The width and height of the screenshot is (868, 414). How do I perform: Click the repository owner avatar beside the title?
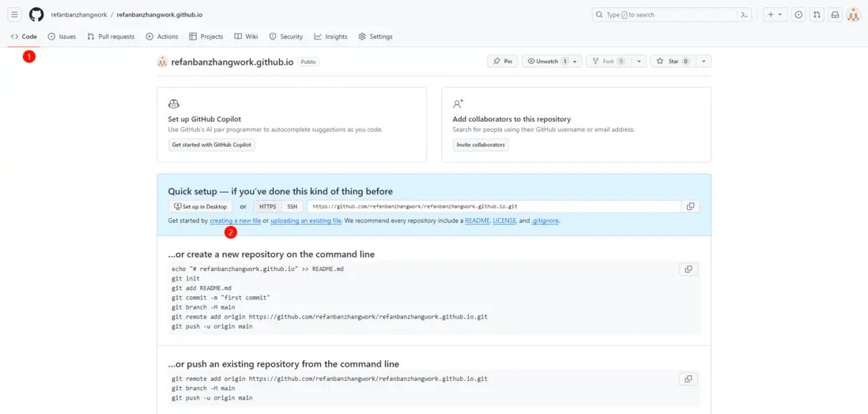(x=162, y=62)
